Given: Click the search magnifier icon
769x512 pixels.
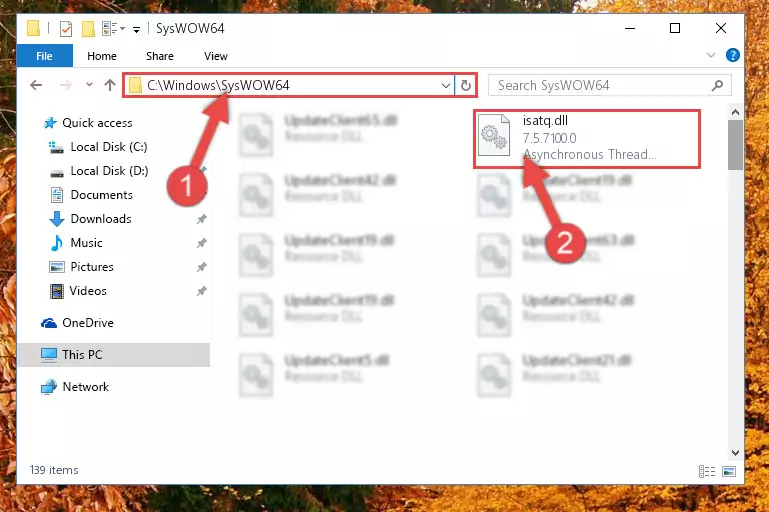Looking at the screenshot, I should click(718, 85).
